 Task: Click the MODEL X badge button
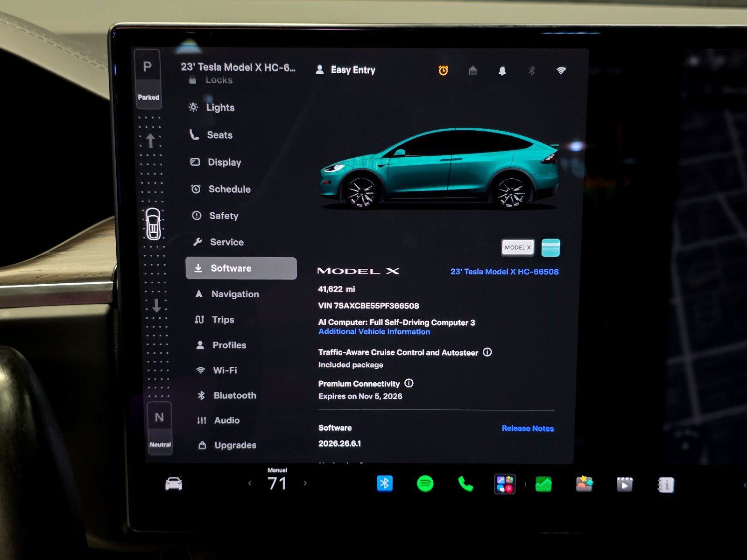point(518,247)
